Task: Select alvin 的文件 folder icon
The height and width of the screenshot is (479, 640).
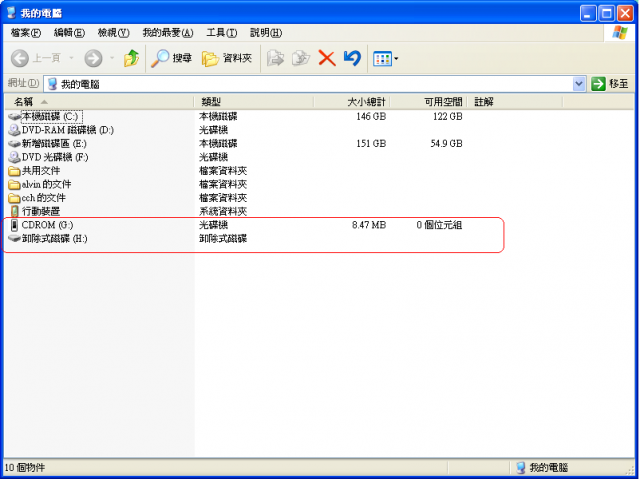Action: pyautogui.click(x=14, y=184)
